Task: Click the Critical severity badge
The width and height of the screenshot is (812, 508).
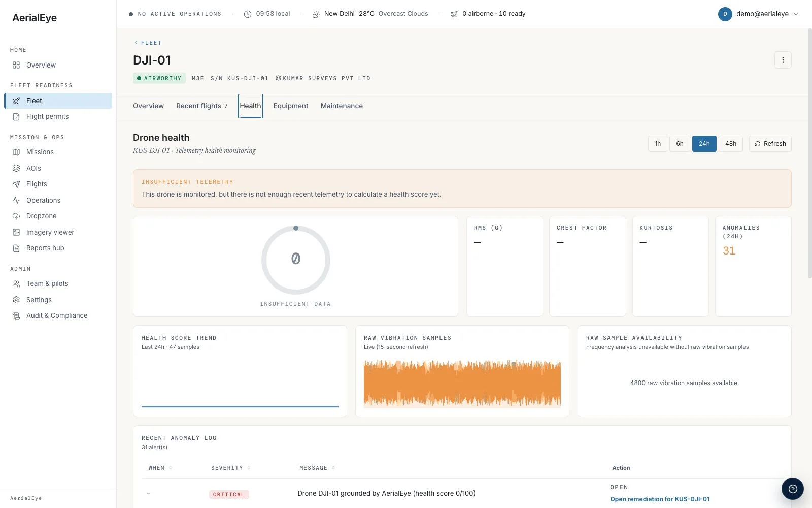Action: [x=229, y=494]
